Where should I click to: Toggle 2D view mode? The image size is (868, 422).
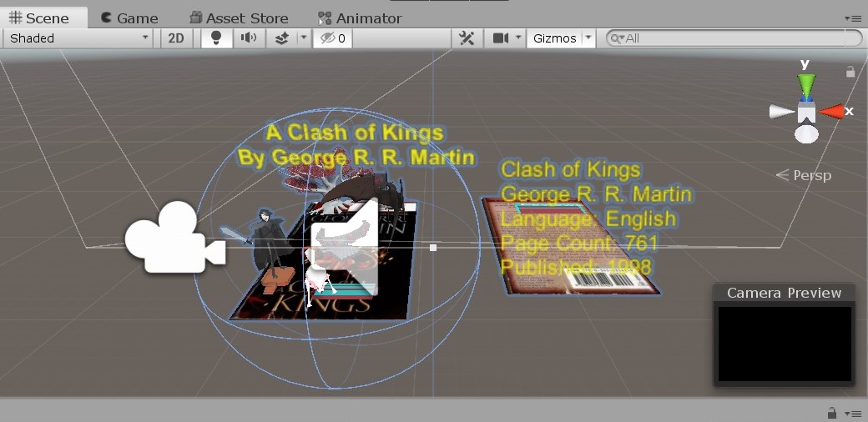point(176,38)
